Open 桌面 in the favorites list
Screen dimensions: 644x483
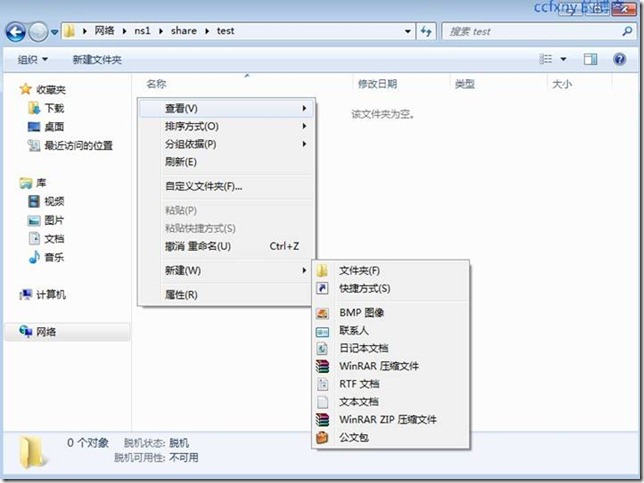(x=46, y=126)
